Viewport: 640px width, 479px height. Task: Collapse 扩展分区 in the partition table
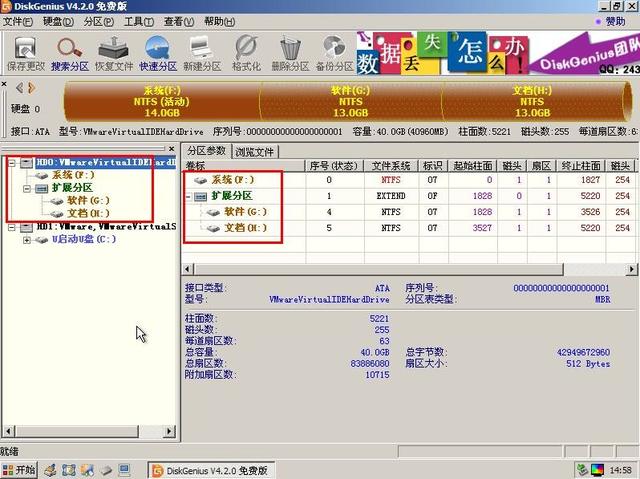pyautogui.click(x=189, y=197)
